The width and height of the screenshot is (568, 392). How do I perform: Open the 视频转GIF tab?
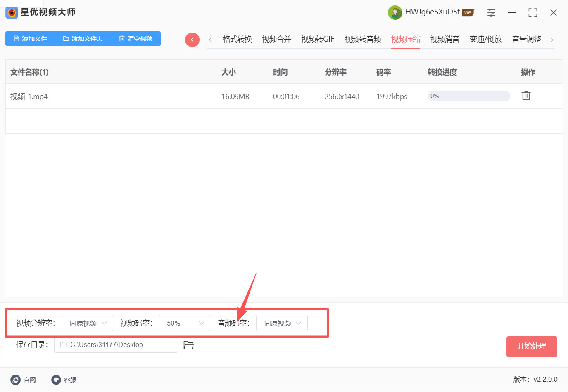tap(318, 39)
